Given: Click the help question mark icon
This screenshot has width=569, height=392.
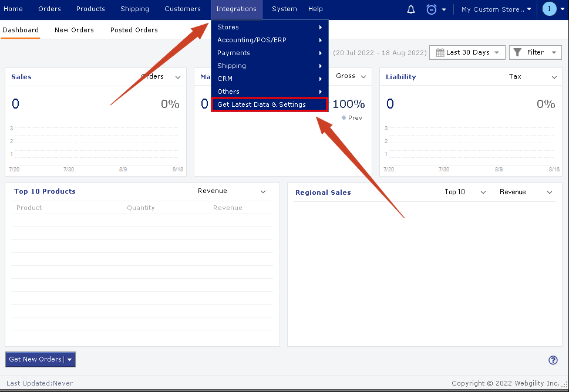Looking at the screenshot, I should (553, 360).
